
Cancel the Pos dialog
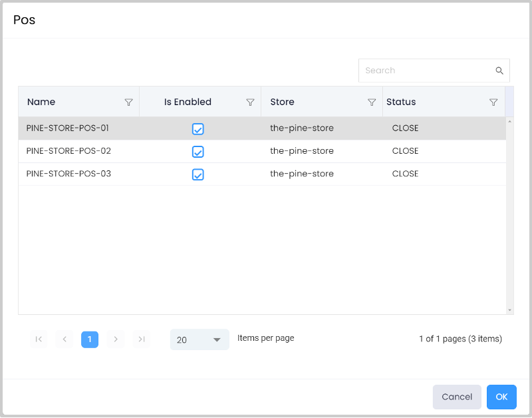click(457, 397)
